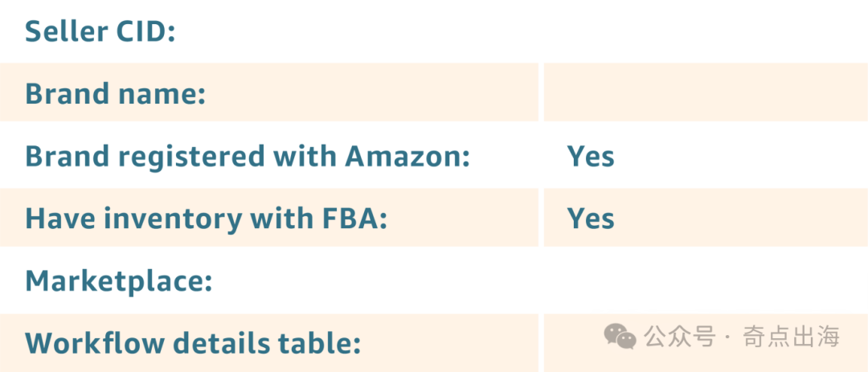Click the Brand registered with Amazon label
Screen dimensions: 868x372
point(248,157)
